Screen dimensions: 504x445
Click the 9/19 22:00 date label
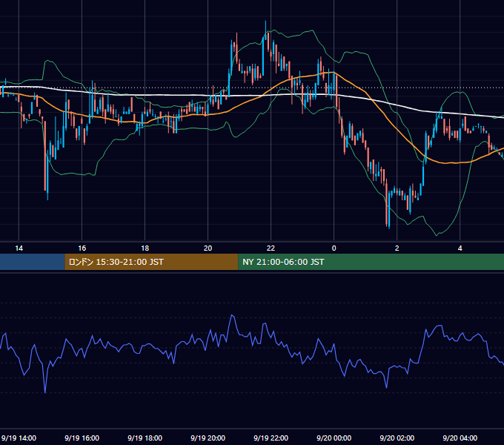point(271,438)
